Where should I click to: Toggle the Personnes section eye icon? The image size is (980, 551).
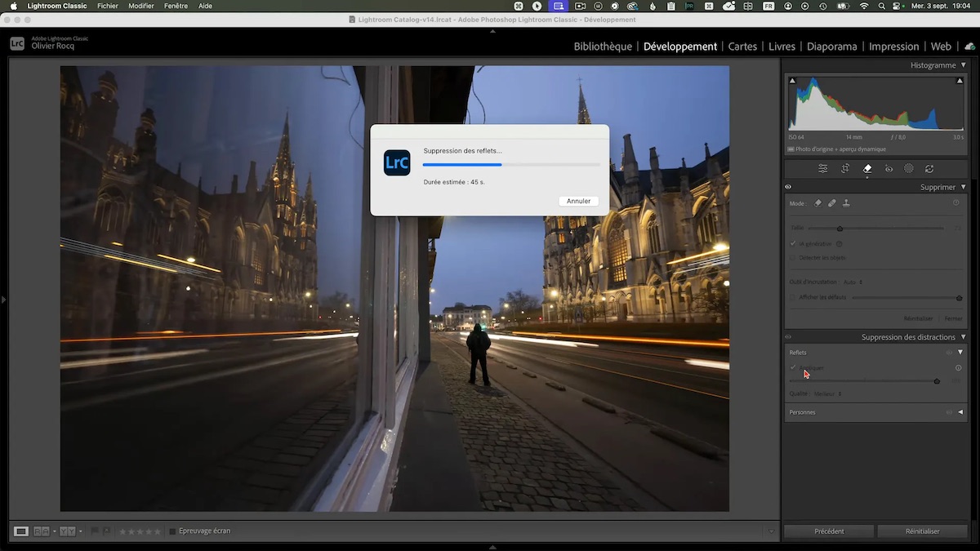pos(949,412)
